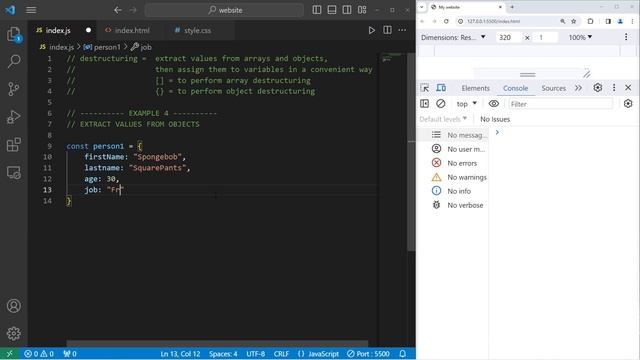Switch to the Elements DevTools tab
Screen dimensions: 640x360
coord(475,88)
